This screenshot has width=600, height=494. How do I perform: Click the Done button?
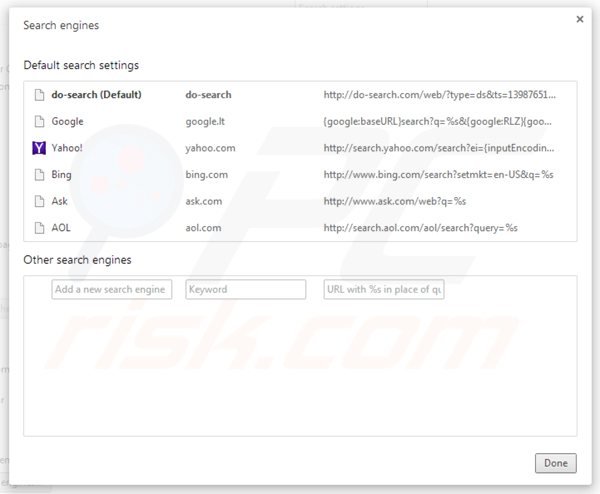(556, 463)
